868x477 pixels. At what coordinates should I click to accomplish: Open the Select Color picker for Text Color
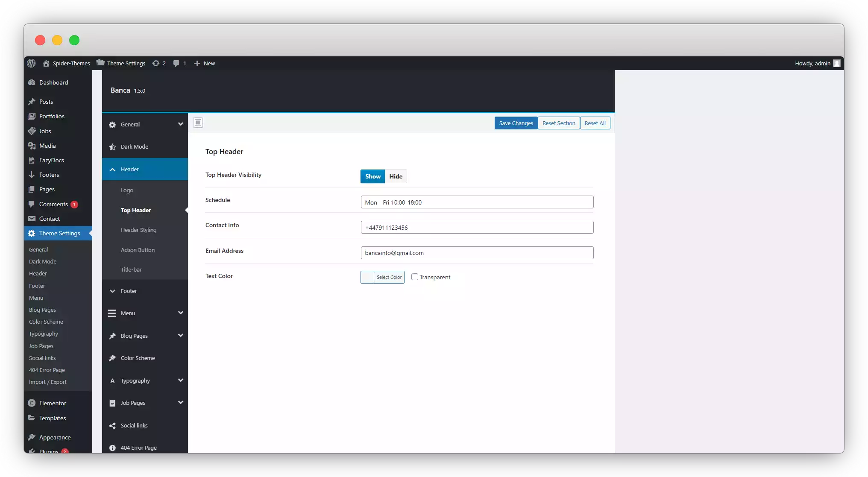tap(382, 277)
